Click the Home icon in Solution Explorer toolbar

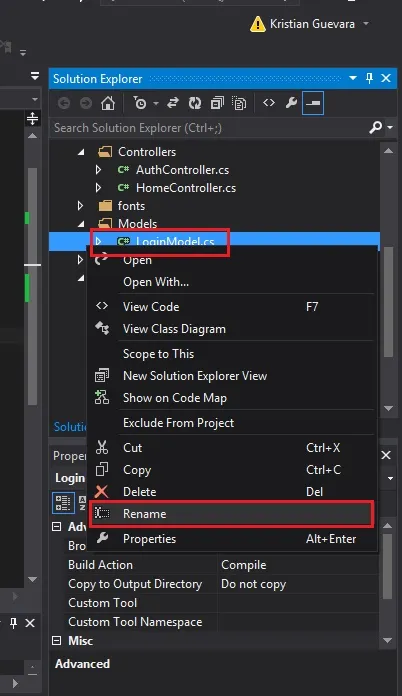(x=108, y=103)
